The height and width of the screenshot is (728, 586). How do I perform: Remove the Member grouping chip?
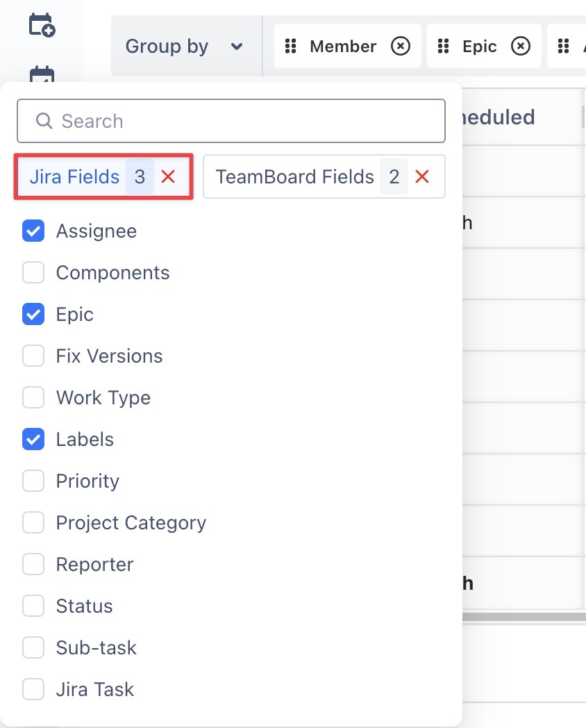click(401, 47)
